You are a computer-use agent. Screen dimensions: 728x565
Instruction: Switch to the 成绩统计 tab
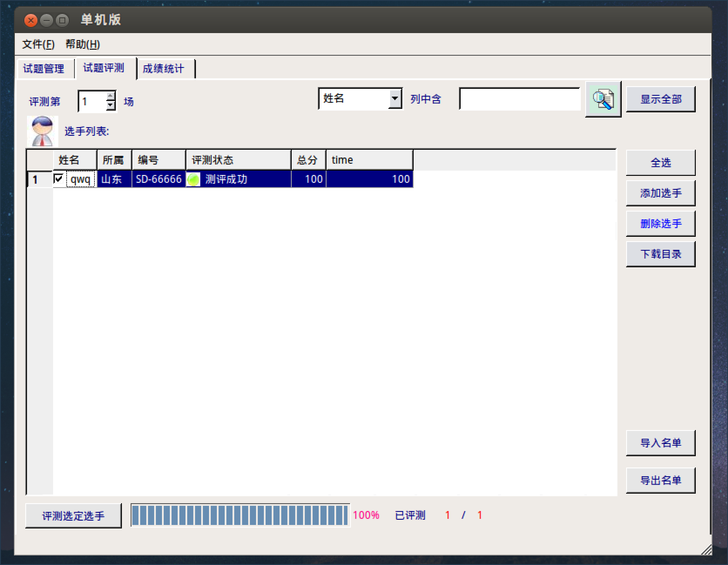point(164,69)
